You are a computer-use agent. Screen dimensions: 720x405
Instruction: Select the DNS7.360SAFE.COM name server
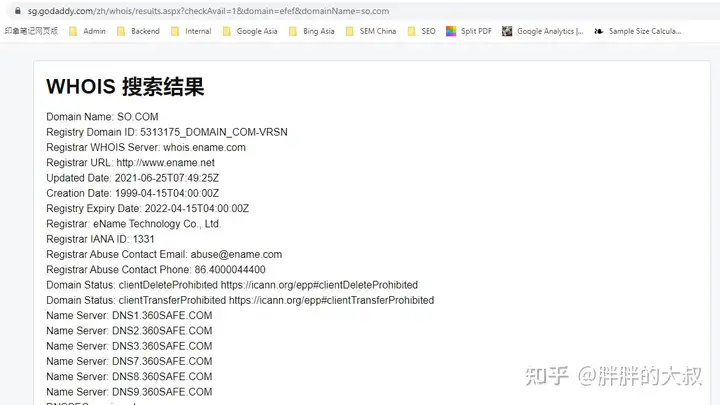tap(129, 361)
